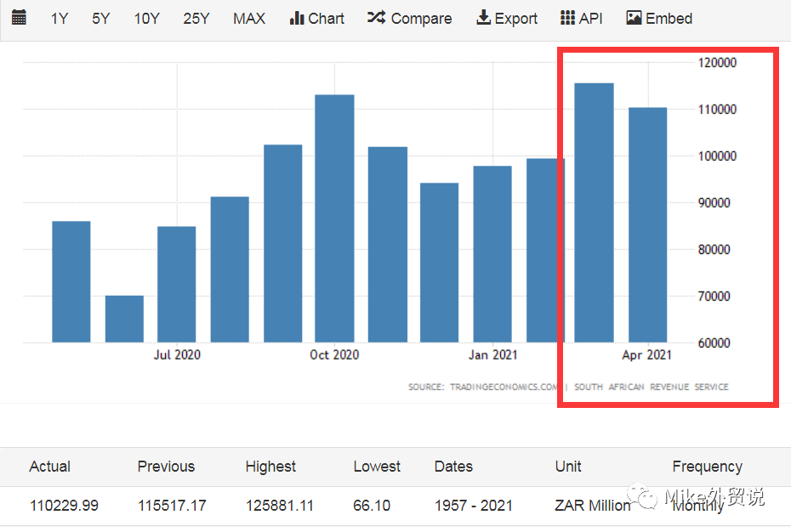Click the Embed image icon

pos(634,18)
